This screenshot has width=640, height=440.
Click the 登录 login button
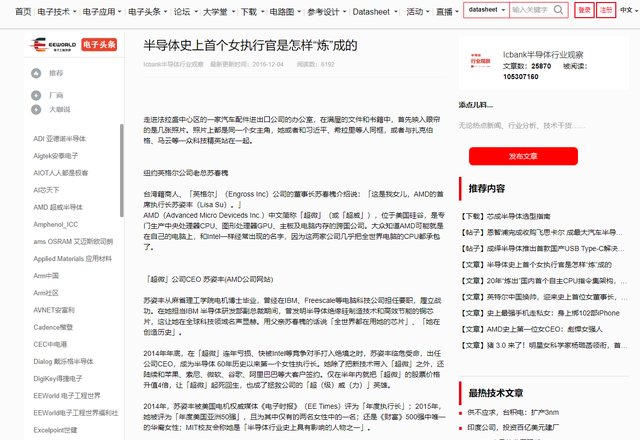584,10
